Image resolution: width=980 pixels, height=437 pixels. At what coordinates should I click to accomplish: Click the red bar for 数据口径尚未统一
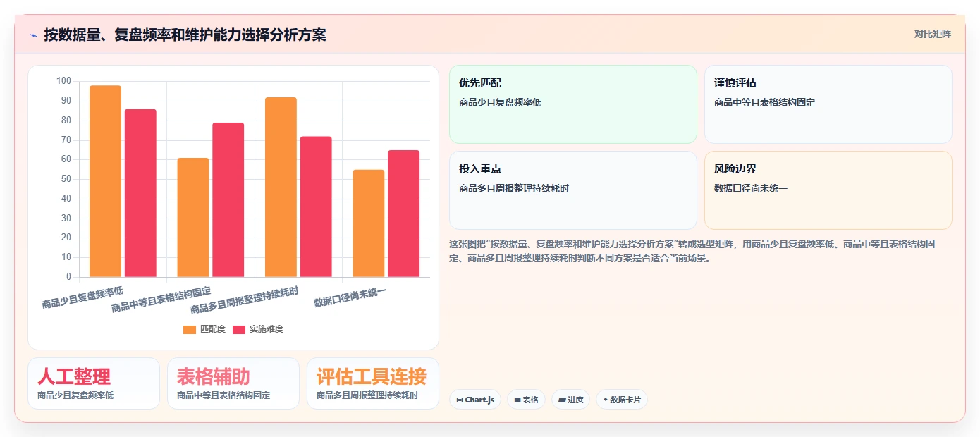pos(403,214)
